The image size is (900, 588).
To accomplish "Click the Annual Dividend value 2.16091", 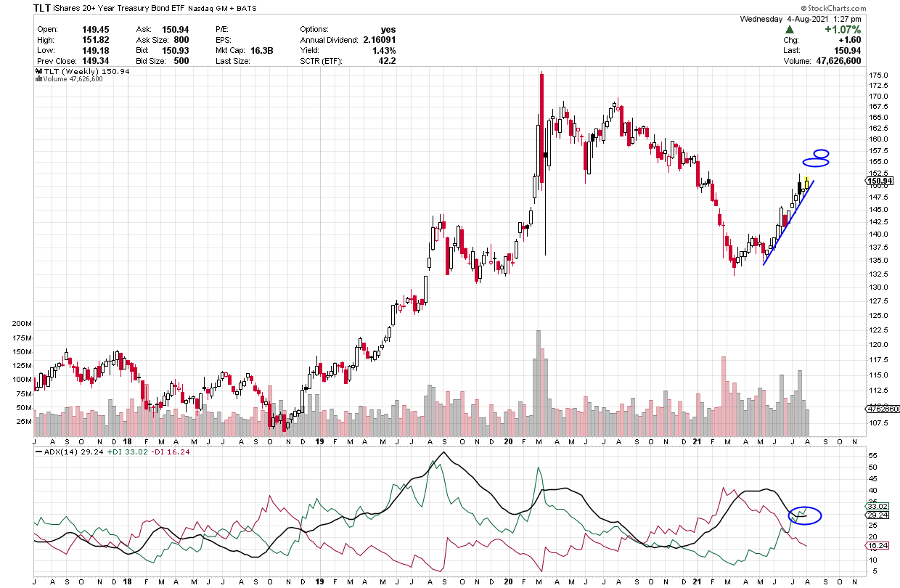I will click(x=378, y=40).
